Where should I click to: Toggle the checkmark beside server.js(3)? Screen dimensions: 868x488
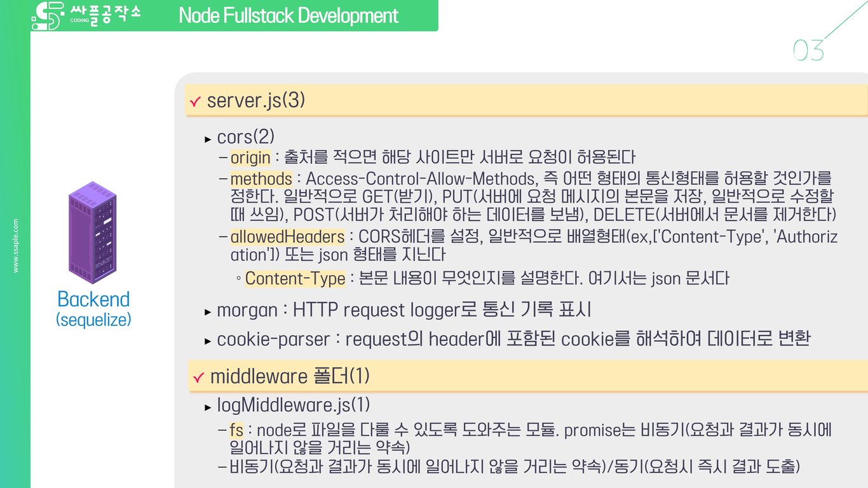[x=194, y=100]
